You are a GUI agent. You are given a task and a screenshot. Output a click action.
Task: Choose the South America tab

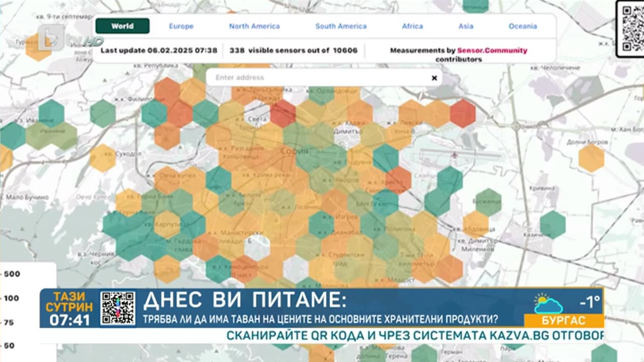(341, 26)
